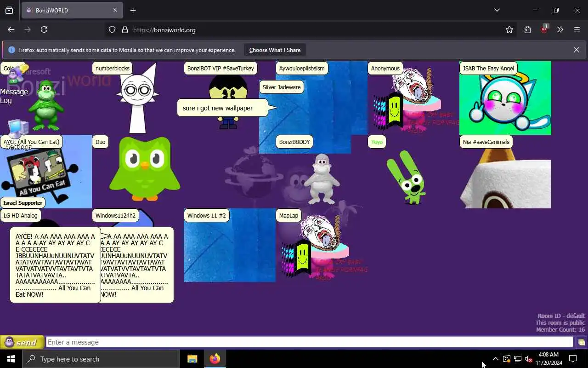Select the BonziWORLD browser tab
Screen dimensions: 588x368
72,10
